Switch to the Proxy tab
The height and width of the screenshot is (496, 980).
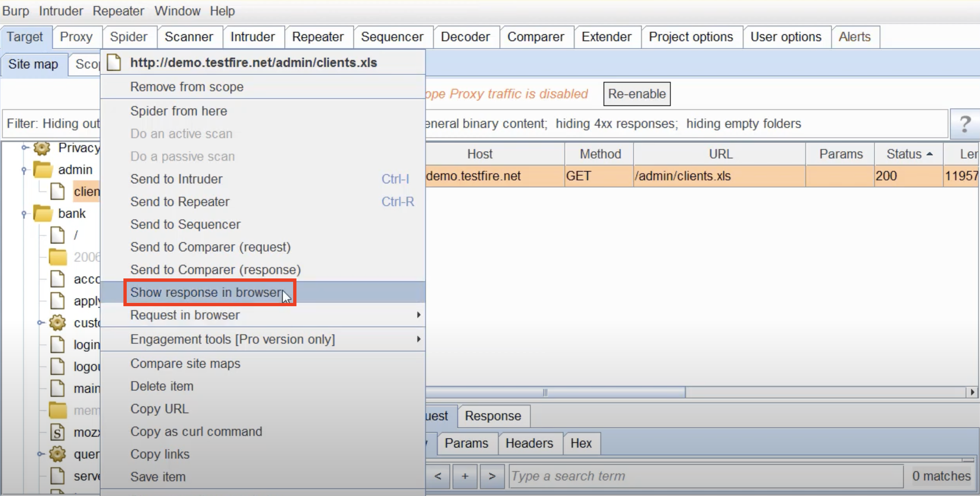[76, 37]
